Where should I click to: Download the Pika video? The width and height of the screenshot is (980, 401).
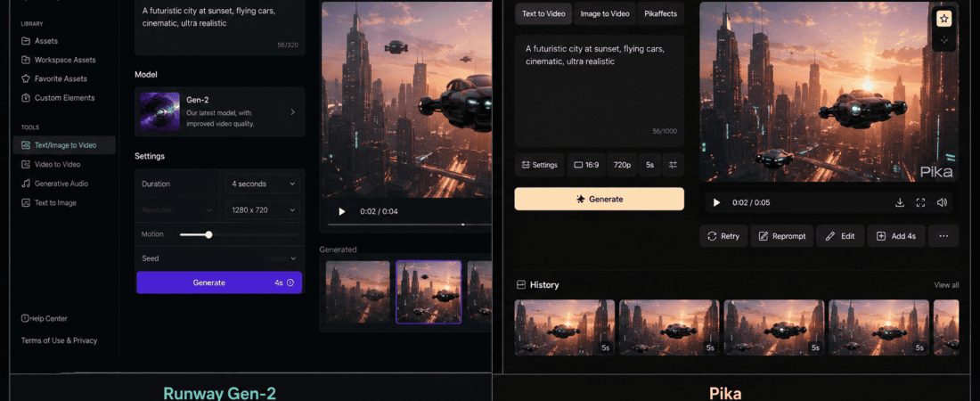pyautogui.click(x=900, y=202)
